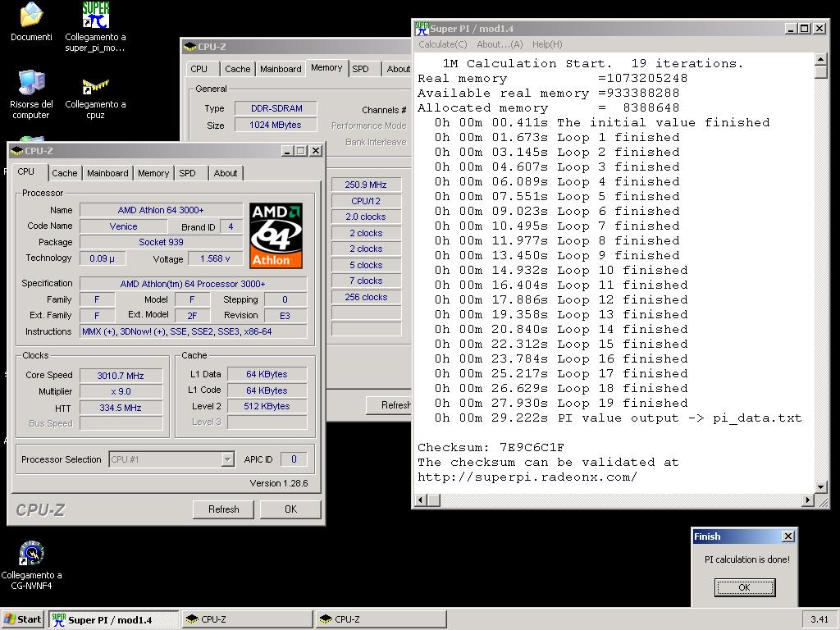Open the cpuz desktop shortcut icon
This screenshot has width=840, height=630.
[x=95, y=84]
